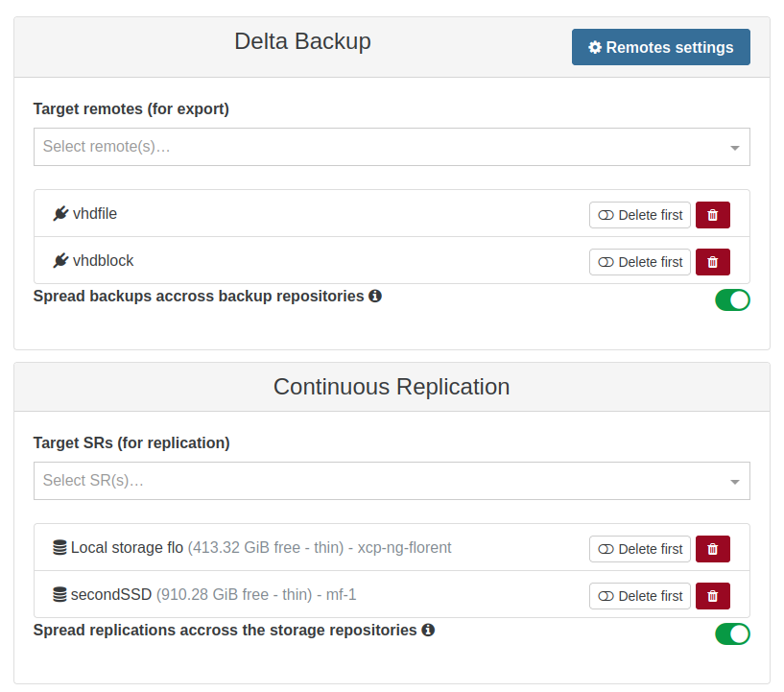Disable Spread backups across backup repositories switch
This screenshot has width=784, height=692.
(732, 300)
